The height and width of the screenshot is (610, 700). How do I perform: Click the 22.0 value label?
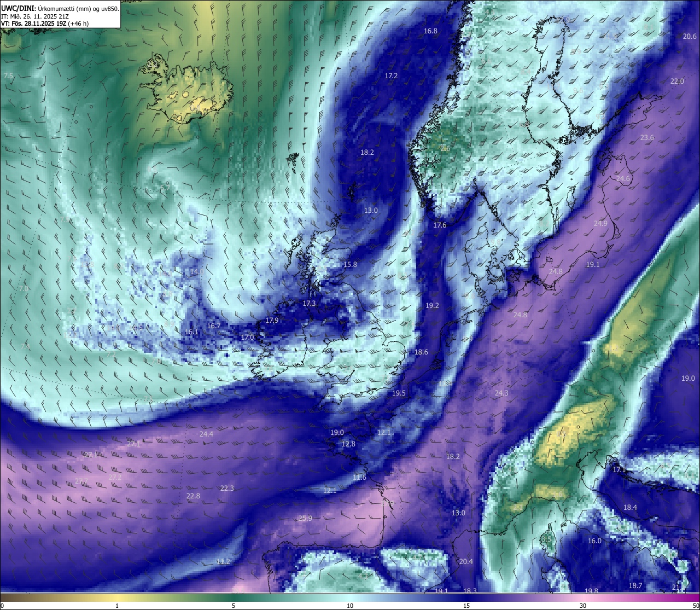click(677, 82)
